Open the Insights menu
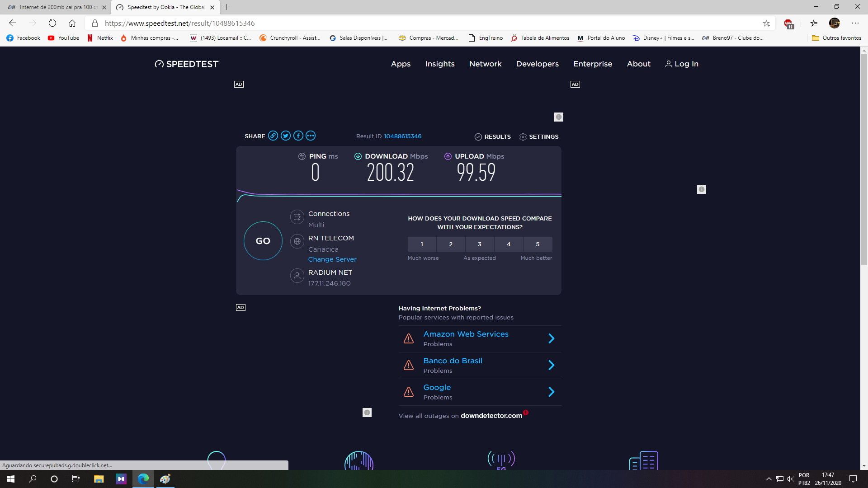 point(440,64)
